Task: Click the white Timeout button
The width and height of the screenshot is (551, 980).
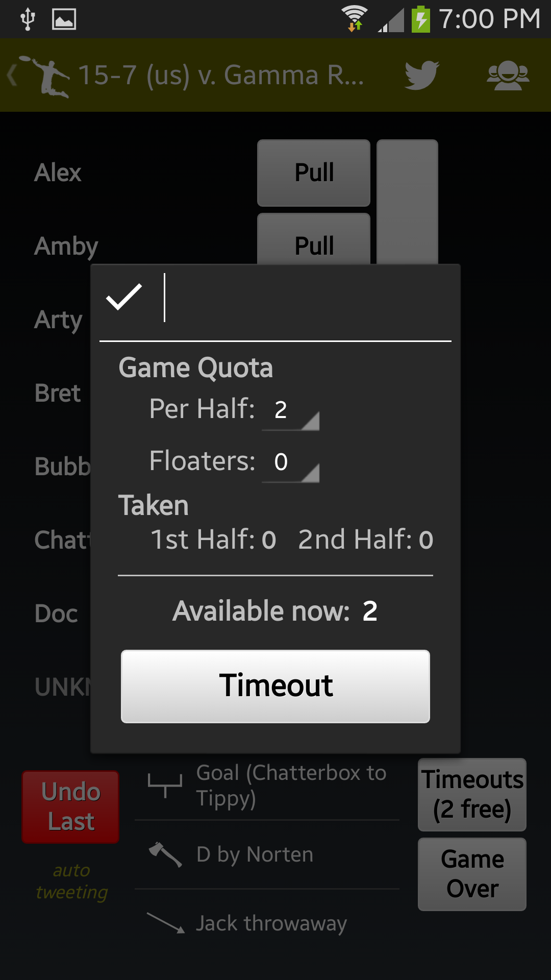Action: (x=275, y=686)
